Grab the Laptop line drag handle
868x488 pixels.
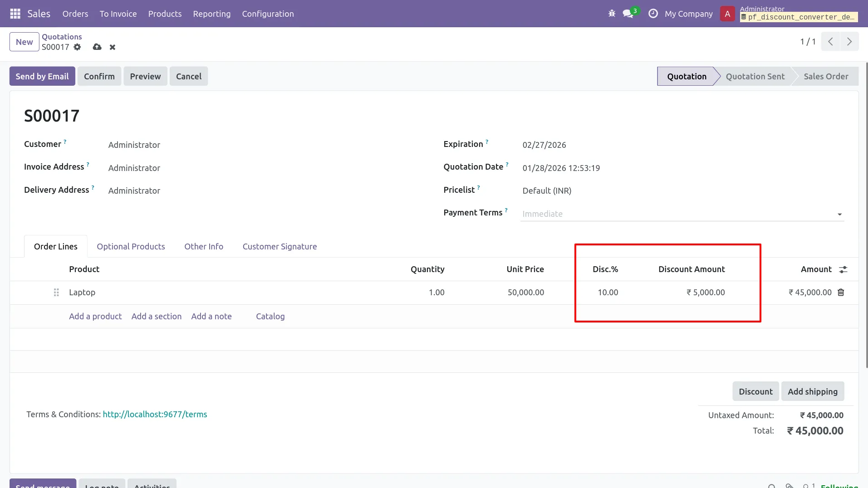(56, 293)
